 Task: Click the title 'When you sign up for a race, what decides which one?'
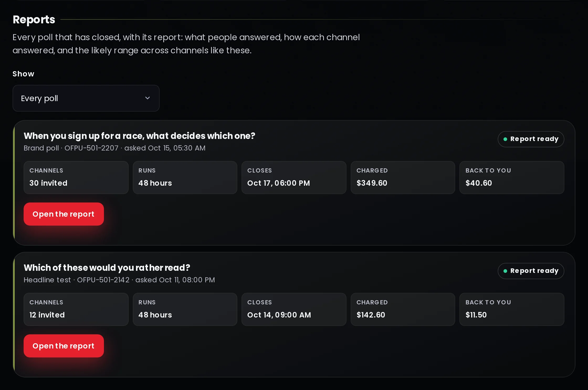139,136
